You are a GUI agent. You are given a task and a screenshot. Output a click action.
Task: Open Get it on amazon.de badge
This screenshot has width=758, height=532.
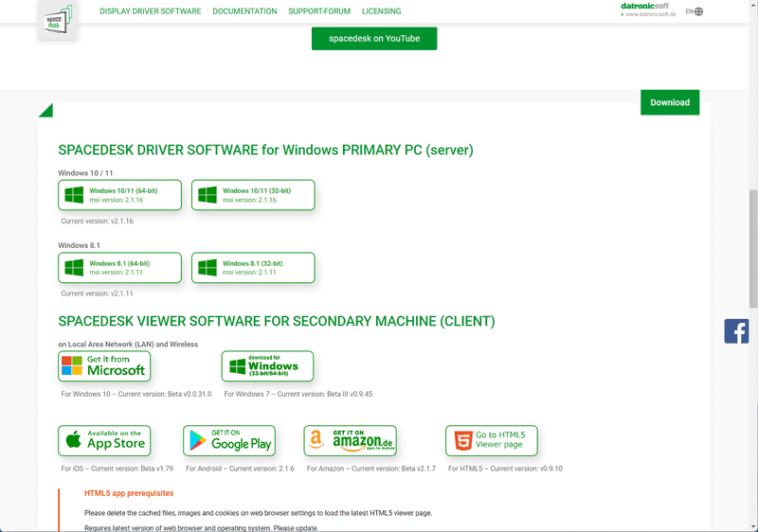tap(350, 441)
